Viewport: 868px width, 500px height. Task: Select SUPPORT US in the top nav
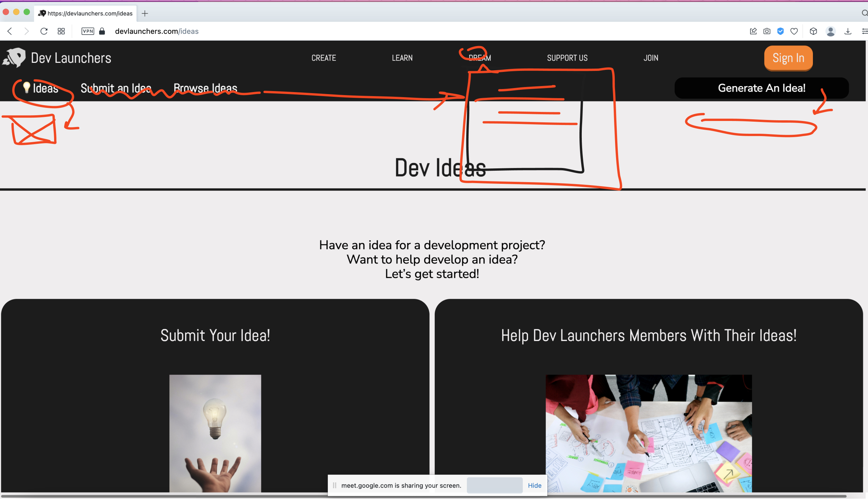click(x=567, y=58)
